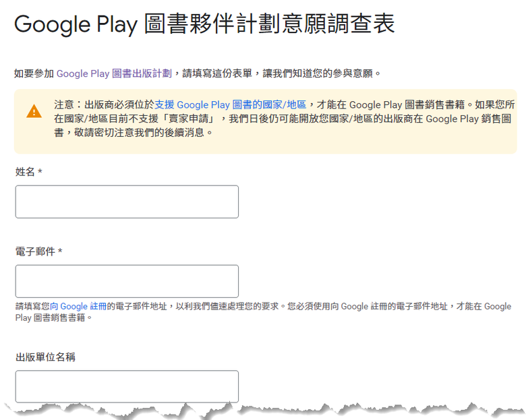The image size is (526, 420).
Task: Click the 請填寫您 text before the register link
Action: [x=32, y=307]
